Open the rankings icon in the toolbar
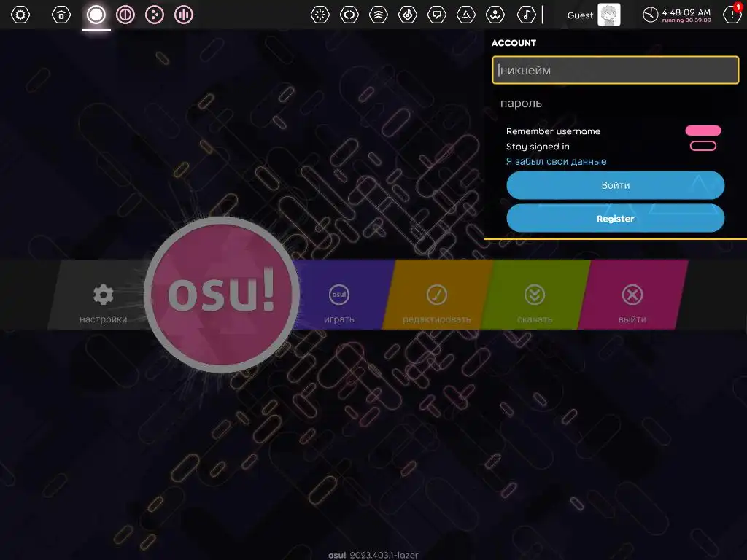 click(x=379, y=15)
